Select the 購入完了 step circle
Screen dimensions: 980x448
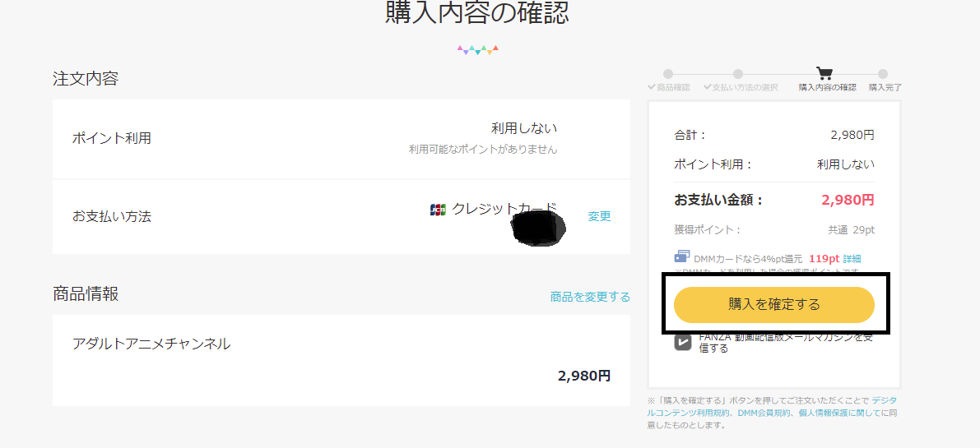pos(883,74)
